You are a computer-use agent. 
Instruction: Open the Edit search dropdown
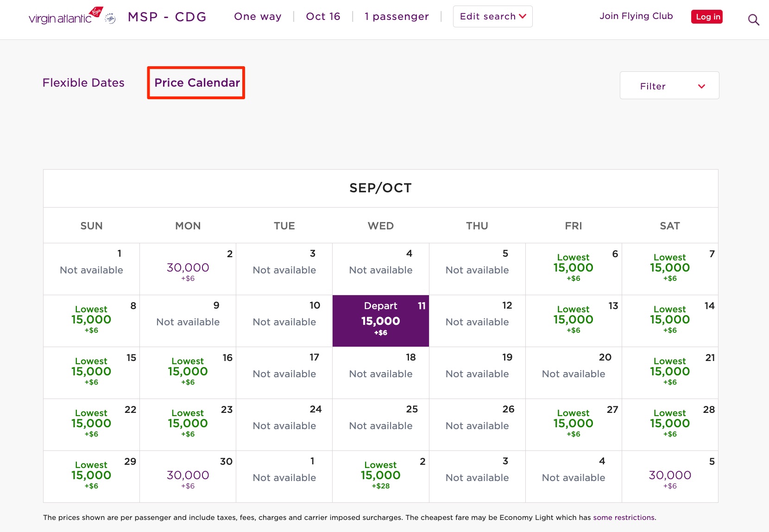tap(492, 16)
